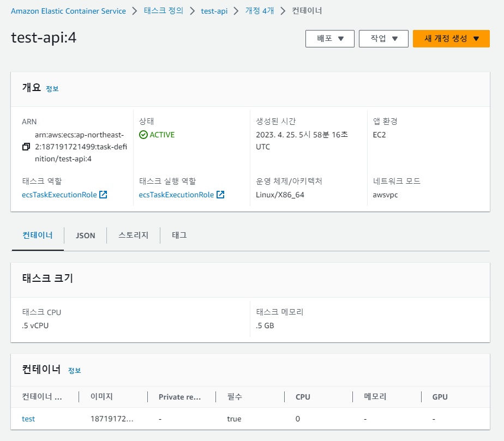Open the 새 개정 생성 dropdown

(451, 39)
